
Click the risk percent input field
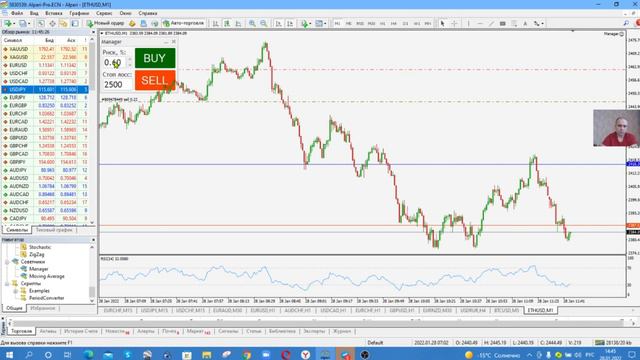(115, 62)
